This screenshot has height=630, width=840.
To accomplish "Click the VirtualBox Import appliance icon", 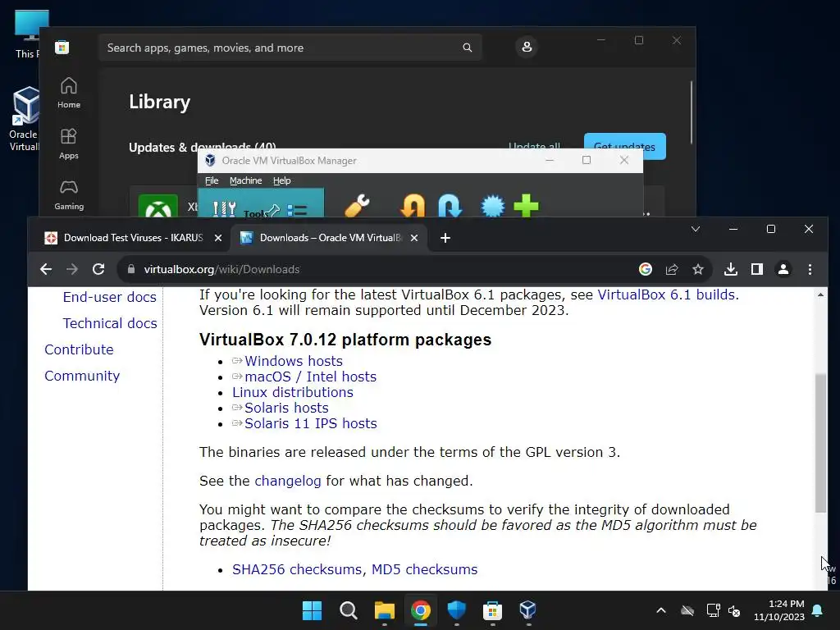I will (412, 206).
